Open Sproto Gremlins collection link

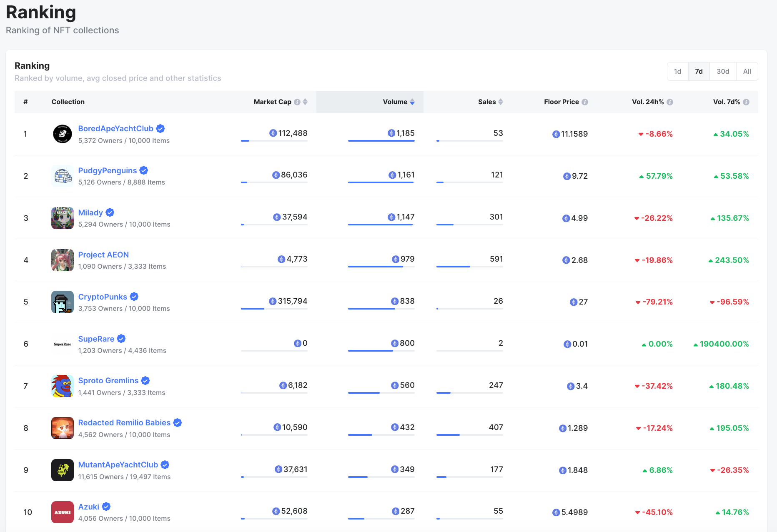point(108,380)
